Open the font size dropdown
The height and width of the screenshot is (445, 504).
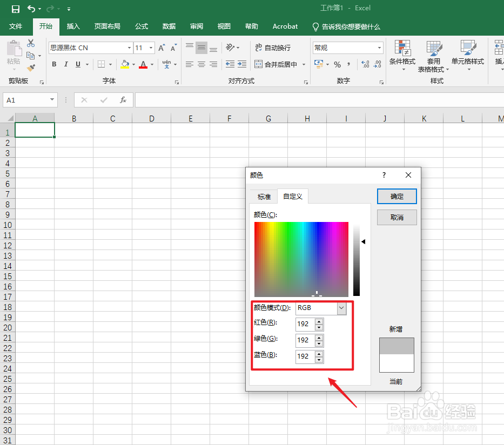151,48
